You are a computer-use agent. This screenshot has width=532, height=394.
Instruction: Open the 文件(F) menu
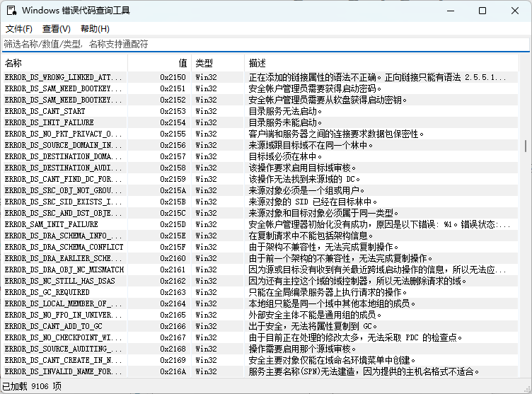[x=19, y=29]
